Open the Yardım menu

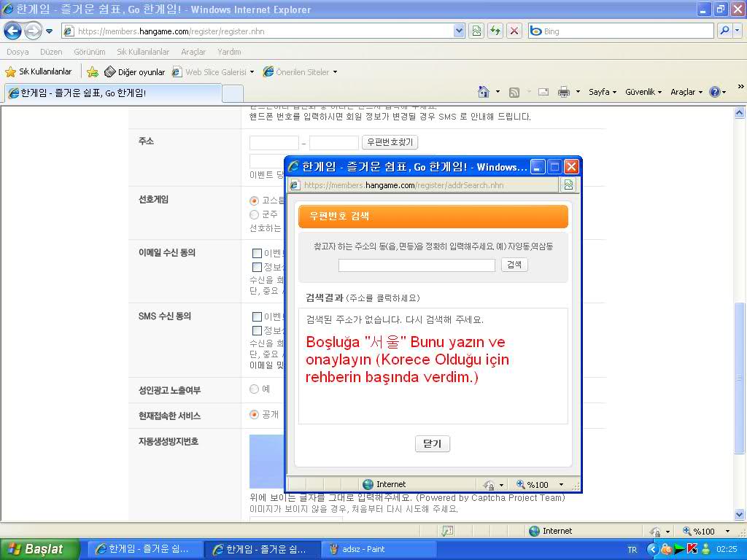click(229, 52)
